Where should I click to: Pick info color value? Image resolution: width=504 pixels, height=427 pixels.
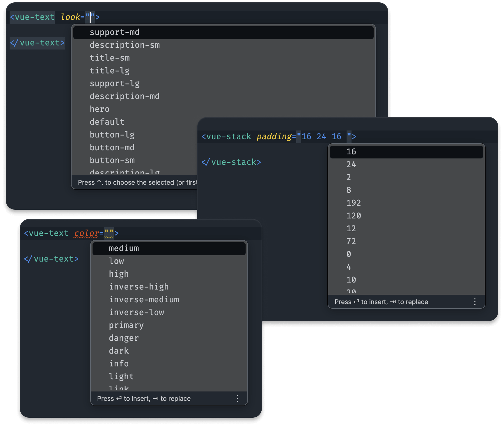(169, 364)
